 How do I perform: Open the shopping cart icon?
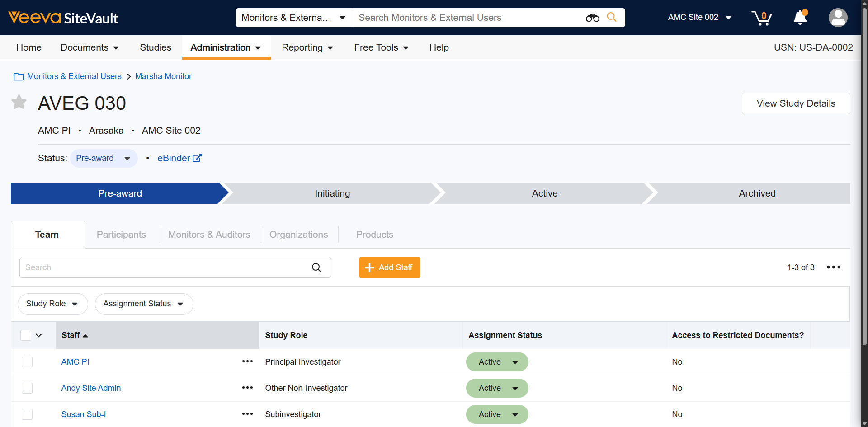(762, 18)
